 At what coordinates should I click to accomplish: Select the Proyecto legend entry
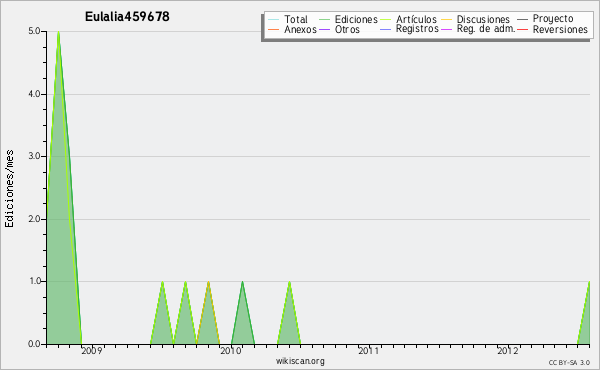pyautogui.click(x=545, y=18)
